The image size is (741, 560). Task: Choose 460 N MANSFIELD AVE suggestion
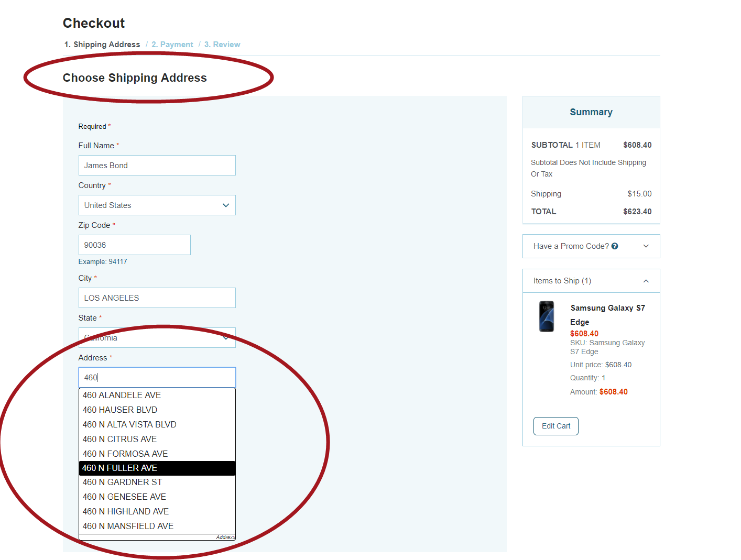(x=157, y=526)
